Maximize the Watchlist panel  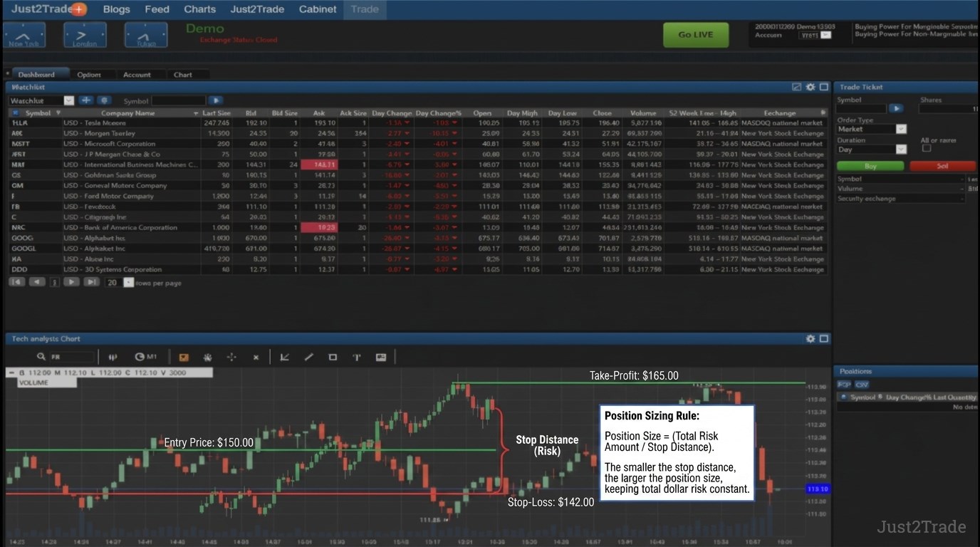pos(824,87)
